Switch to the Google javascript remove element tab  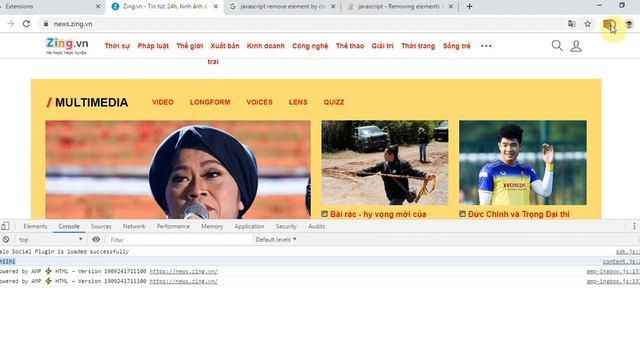click(282, 7)
